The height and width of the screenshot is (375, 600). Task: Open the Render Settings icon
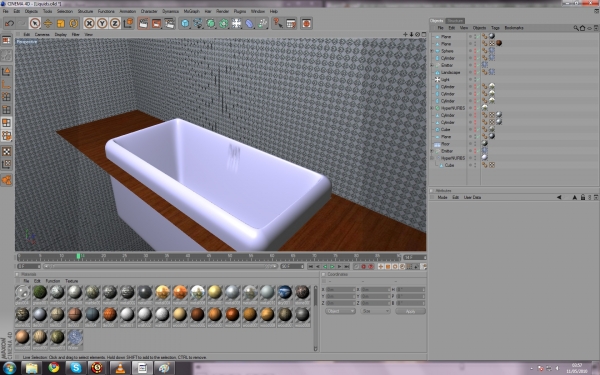coord(170,24)
